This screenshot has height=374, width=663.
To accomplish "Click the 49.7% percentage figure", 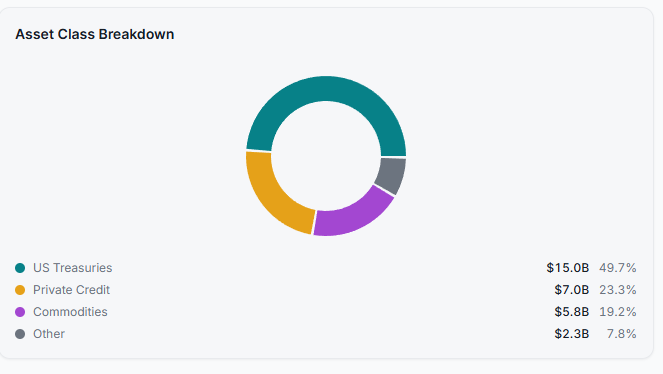I will tap(618, 268).
